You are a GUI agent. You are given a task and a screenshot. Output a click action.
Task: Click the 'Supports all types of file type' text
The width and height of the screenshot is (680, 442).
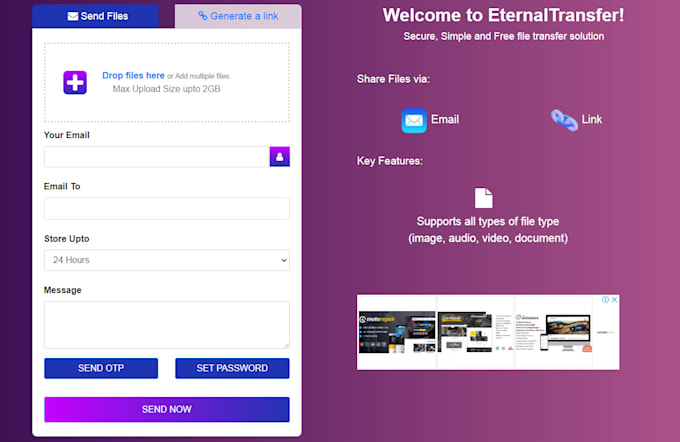(x=488, y=222)
